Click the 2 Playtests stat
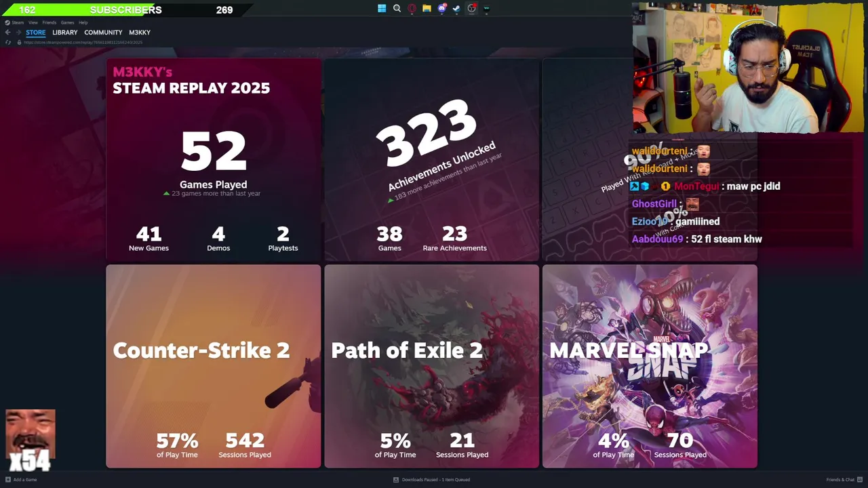 (x=283, y=239)
